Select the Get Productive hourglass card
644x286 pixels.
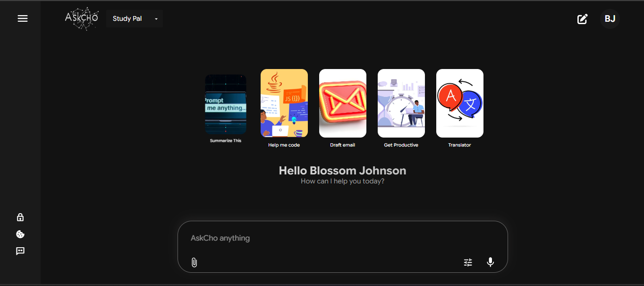coord(401,103)
